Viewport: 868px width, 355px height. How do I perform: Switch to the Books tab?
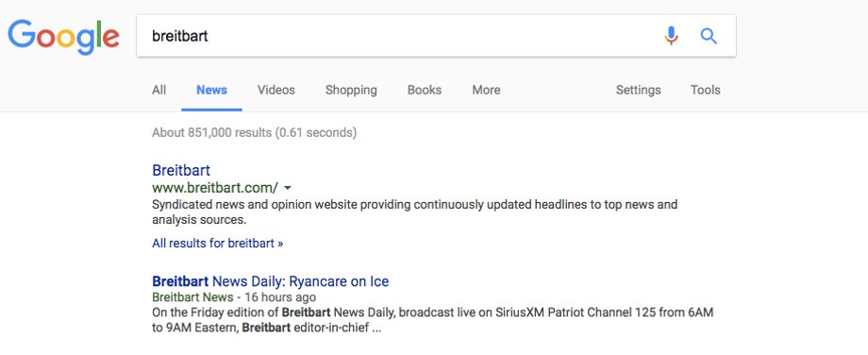424,90
